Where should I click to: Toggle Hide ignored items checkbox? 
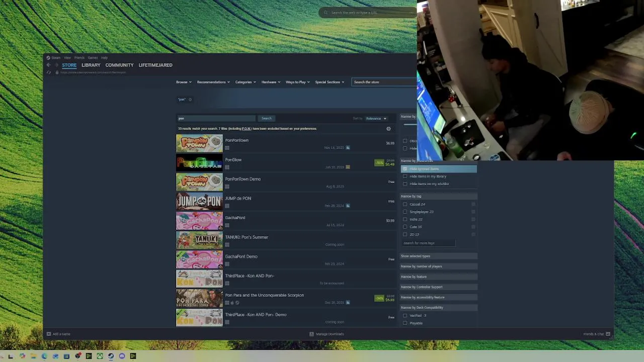pos(405,169)
